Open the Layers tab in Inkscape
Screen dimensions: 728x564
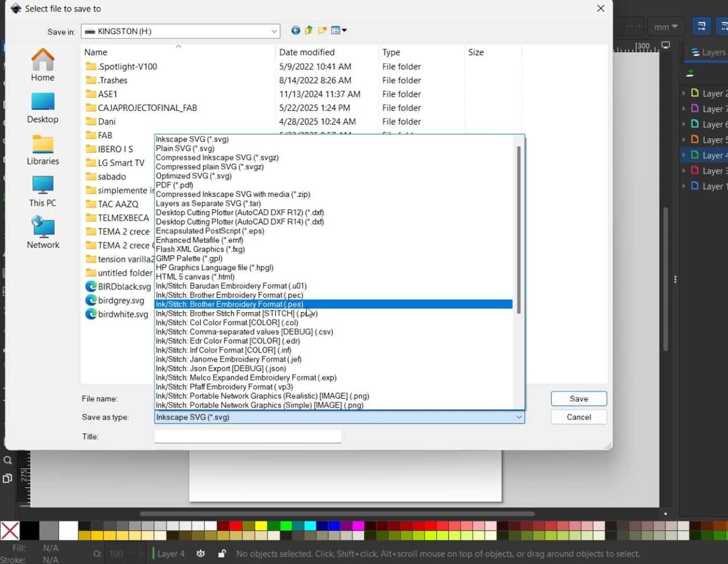click(708, 52)
